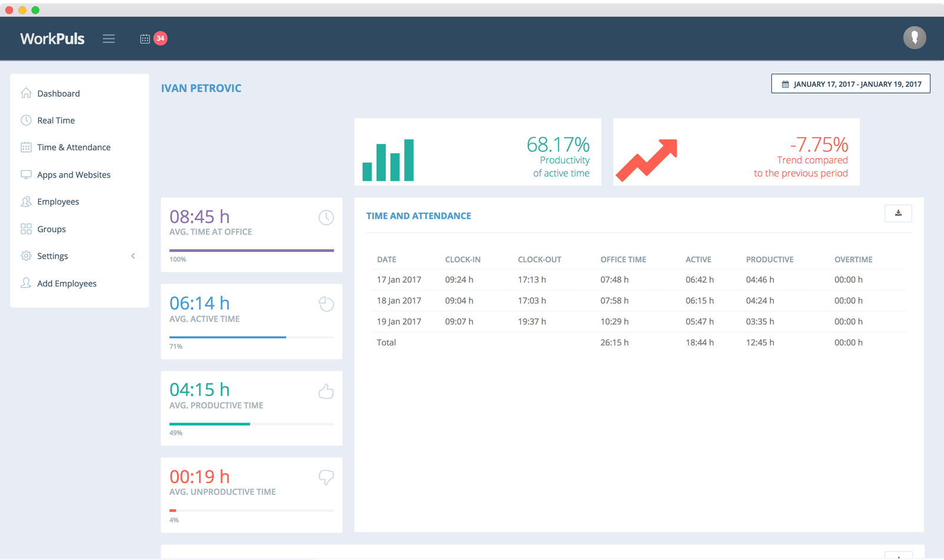This screenshot has height=560, width=944.
Task: Click the green productivity bar chart icon
Action: [x=388, y=160]
